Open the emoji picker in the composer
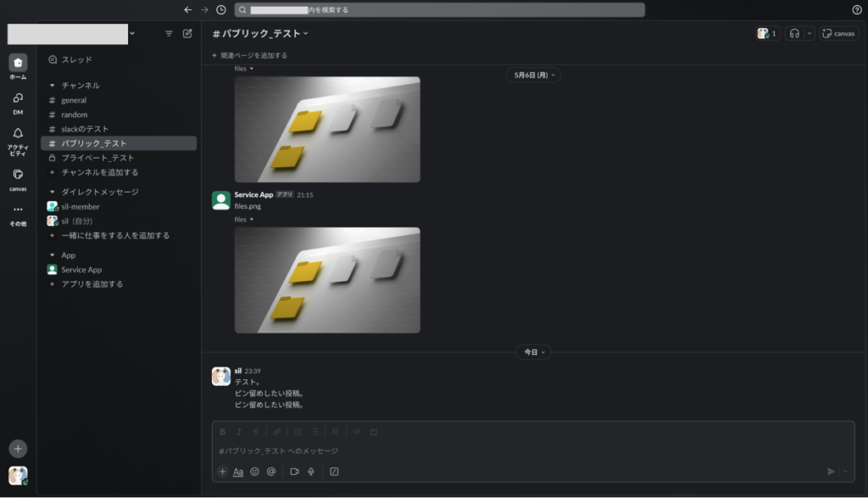This screenshot has height=498, width=868. pos(254,472)
